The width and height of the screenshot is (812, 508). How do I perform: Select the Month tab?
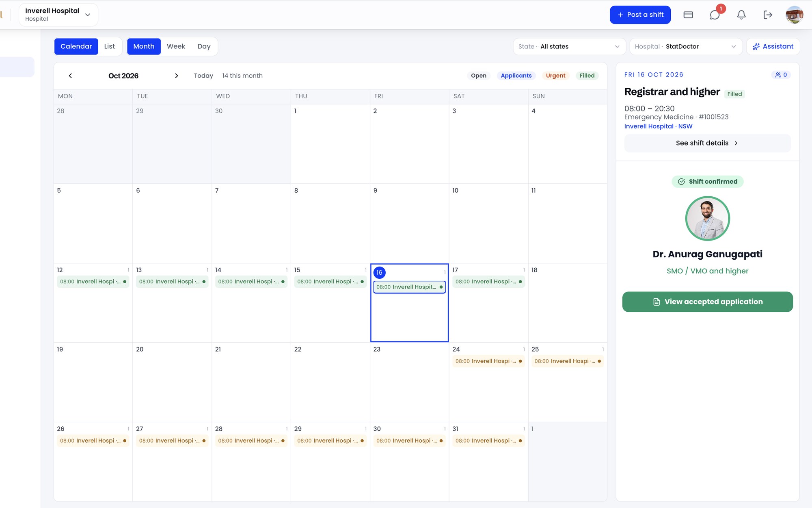[144, 46]
